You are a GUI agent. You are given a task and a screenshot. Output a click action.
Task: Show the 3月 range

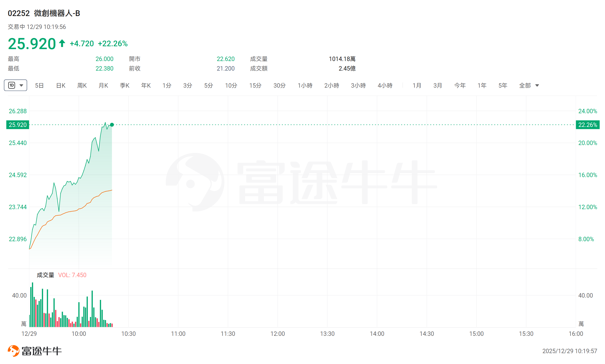pyautogui.click(x=438, y=86)
